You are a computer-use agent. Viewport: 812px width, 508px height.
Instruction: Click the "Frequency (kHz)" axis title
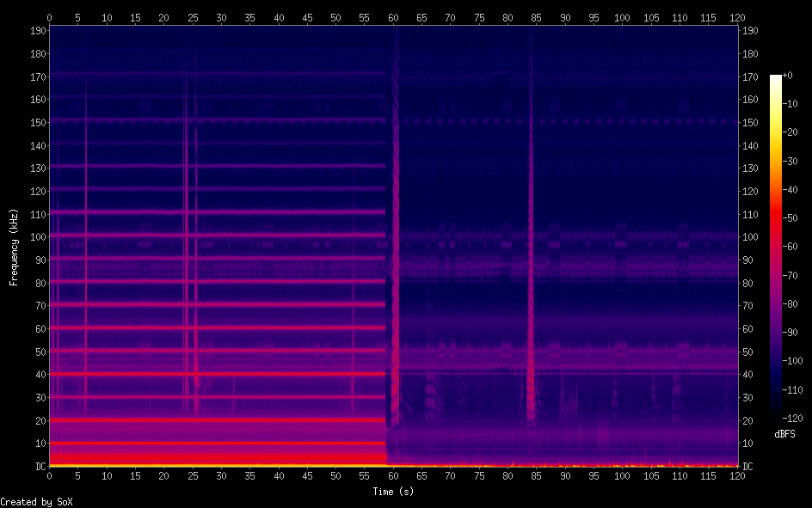(13, 247)
